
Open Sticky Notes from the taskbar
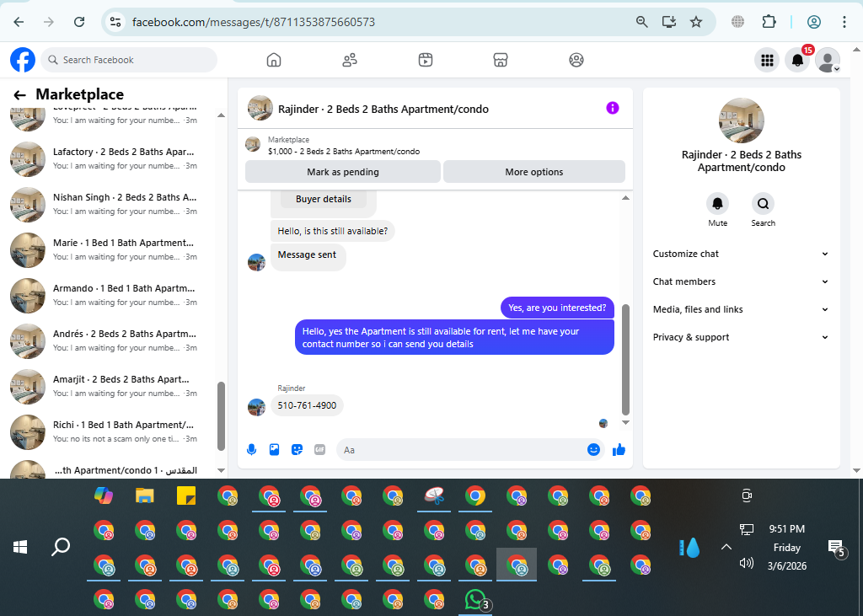coord(186,496)
